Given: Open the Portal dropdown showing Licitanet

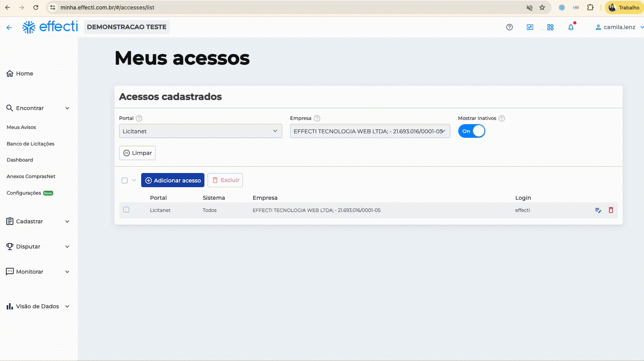Looking at the screenshot, I should [201, 131].
